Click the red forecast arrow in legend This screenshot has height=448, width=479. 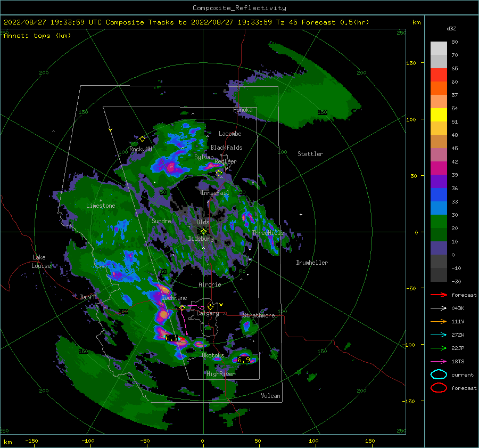[x=439, y=295]
